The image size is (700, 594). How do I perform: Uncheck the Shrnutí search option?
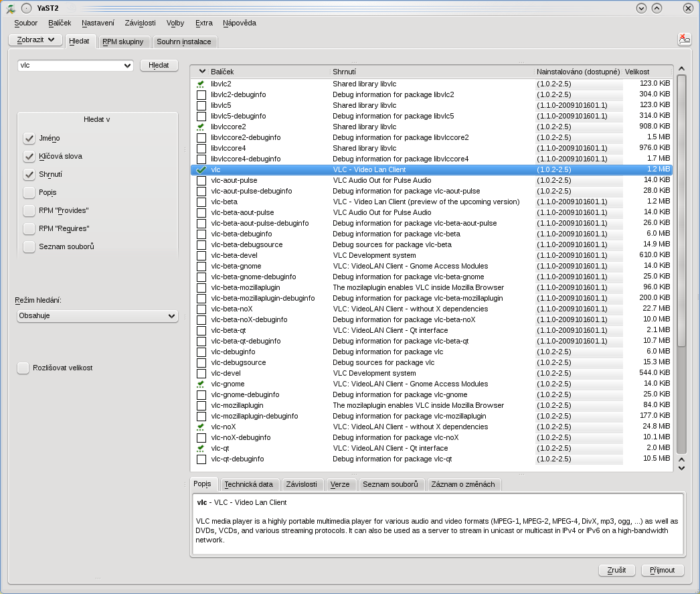click(x=29, y=174)
